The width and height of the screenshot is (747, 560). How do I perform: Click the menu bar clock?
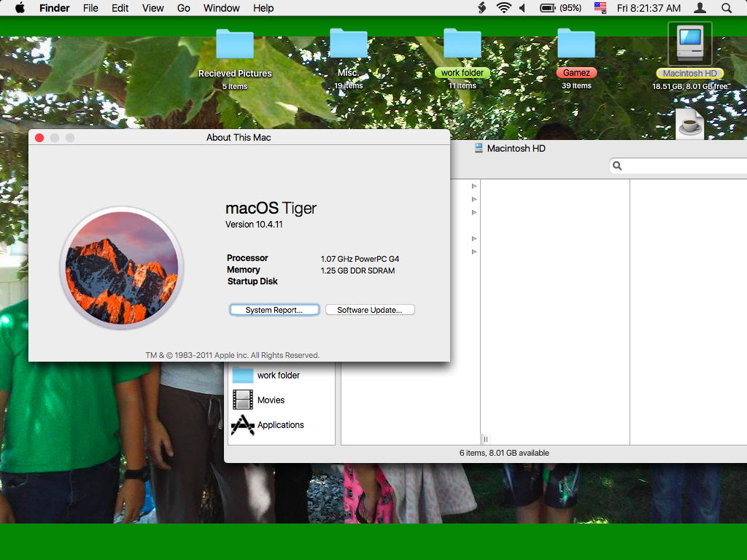coord(649,8)
